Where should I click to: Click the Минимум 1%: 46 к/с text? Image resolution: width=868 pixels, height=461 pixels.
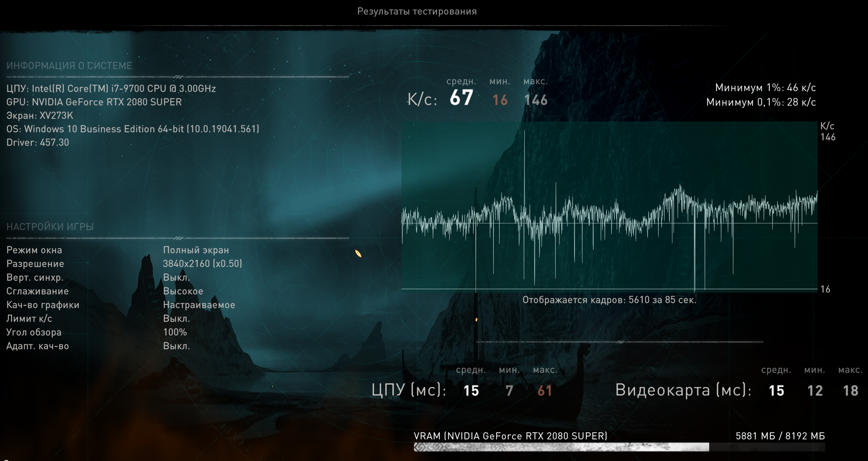point(765,88)
